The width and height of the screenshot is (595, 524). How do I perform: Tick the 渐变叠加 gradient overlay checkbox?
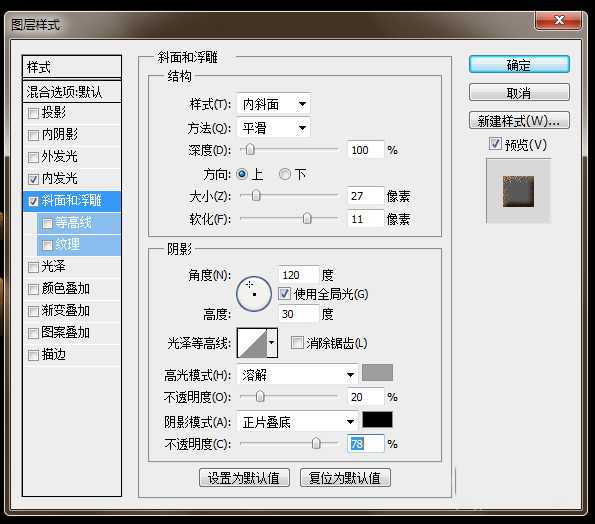33,311
